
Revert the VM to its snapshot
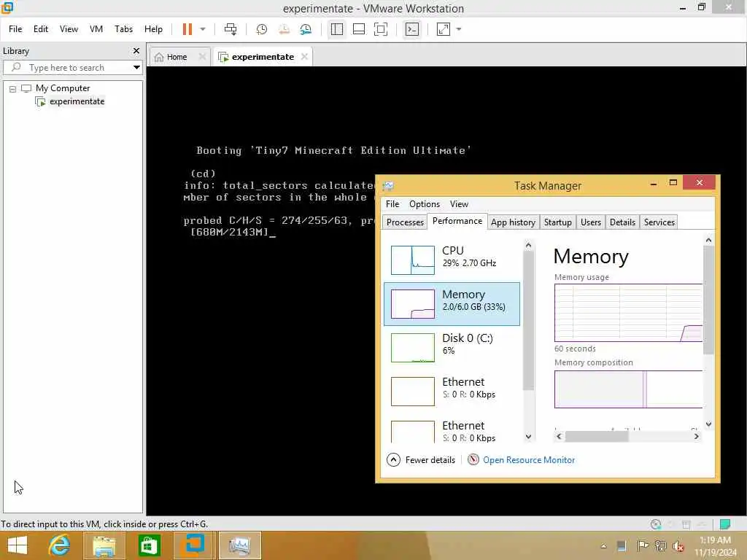pyautogui.click(x=284, y=29)
